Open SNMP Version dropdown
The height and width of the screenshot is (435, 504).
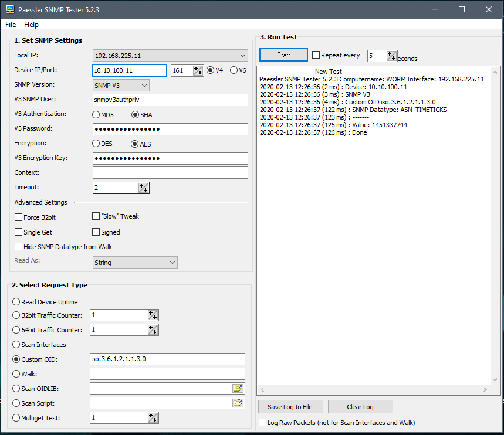click(x=121, y=86)
